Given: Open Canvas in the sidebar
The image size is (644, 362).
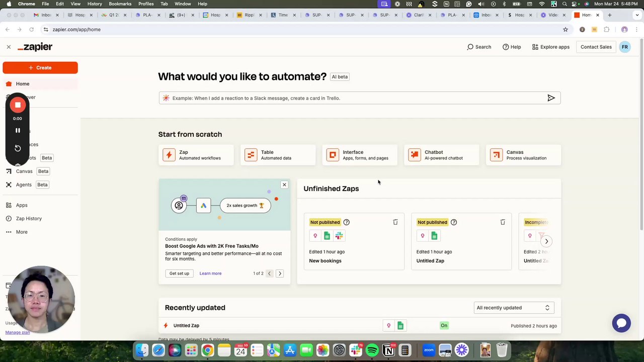Looking at the screenshot, I should point(24,171).
